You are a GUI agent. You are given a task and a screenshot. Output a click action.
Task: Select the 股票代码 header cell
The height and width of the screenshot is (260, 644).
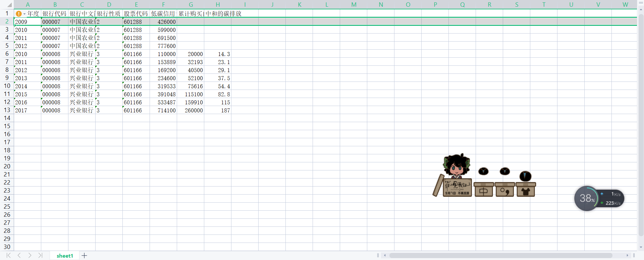coord(136,13)
